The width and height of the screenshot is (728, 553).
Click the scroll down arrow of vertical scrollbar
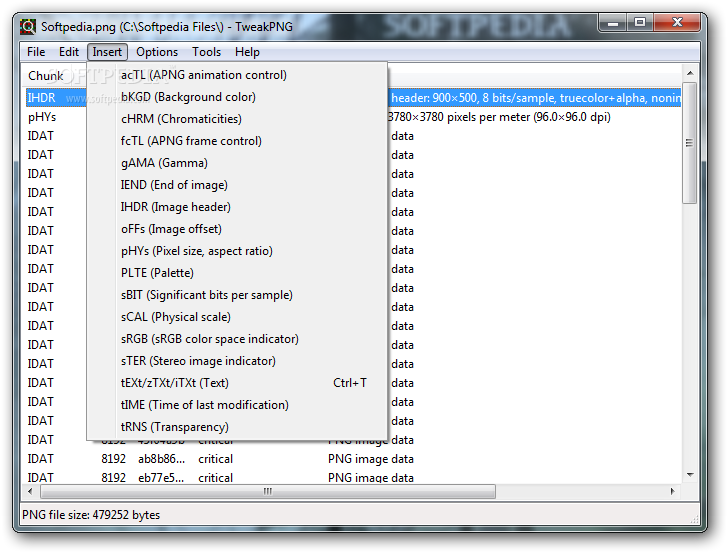click(x=690, y=475)
